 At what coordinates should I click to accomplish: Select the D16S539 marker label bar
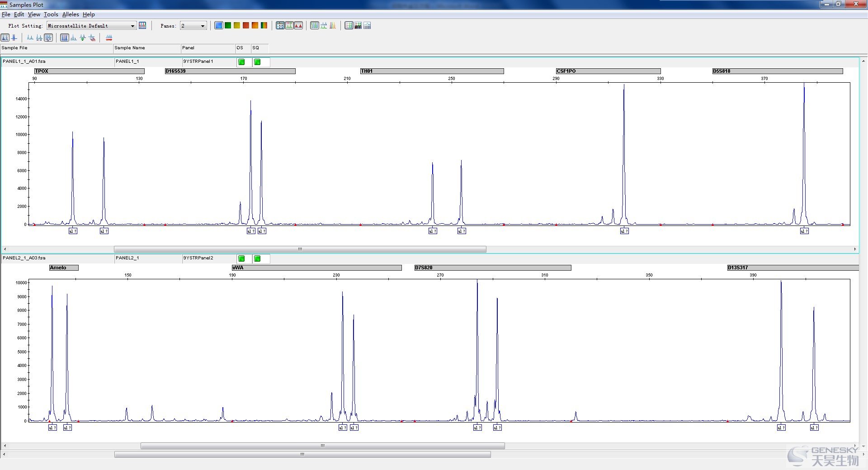230,71
